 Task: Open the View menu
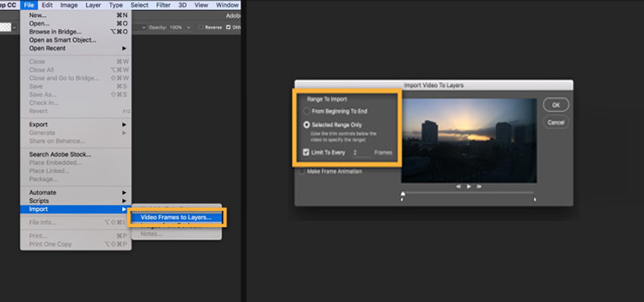[201, 5]
